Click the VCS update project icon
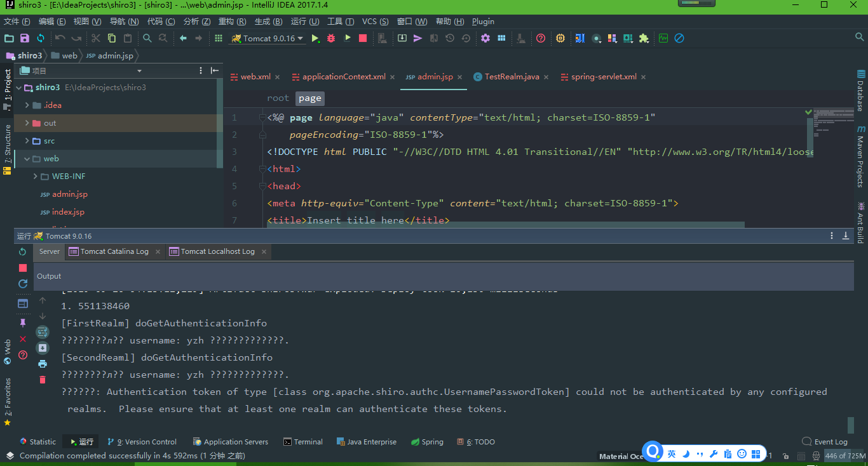The width and height of the screenshot is (868, 466). 402,38
